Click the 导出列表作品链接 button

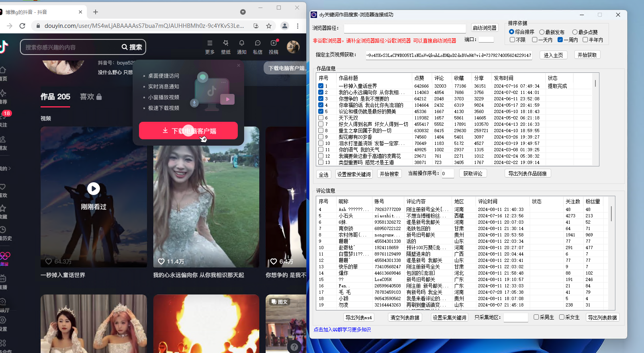click(527, 174)
